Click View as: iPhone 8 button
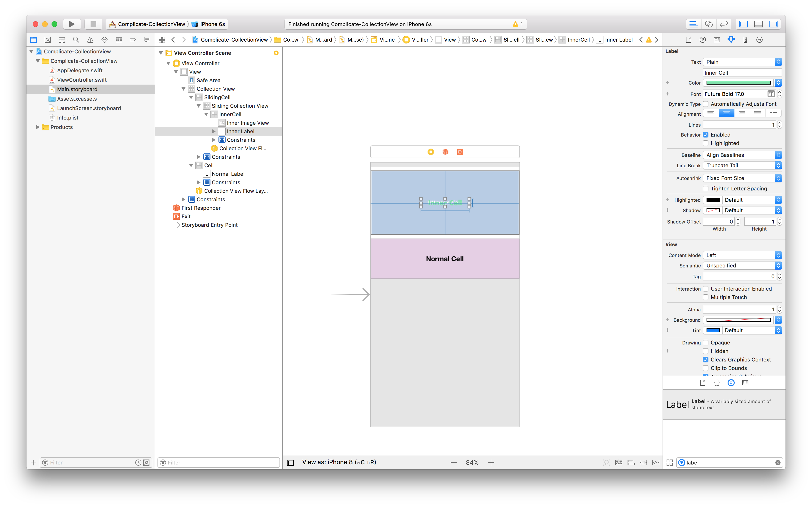The width and height of the screenshot is (812, 507). click(x=339, y=462)
